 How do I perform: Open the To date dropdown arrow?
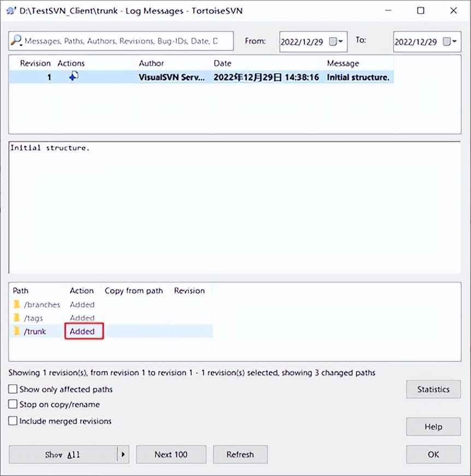(x=454, y=41)
